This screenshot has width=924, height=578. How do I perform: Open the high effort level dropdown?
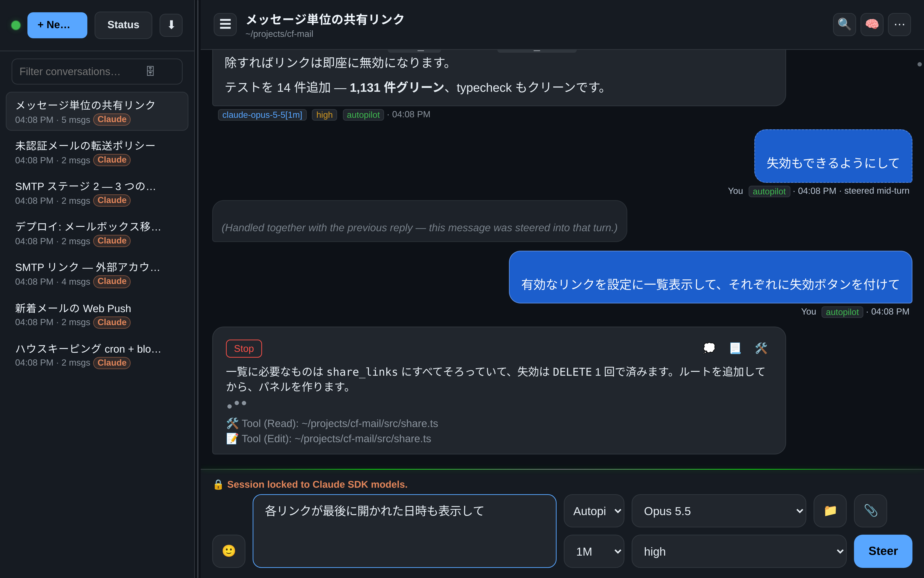pyautogui.click(x=739, y=551)
